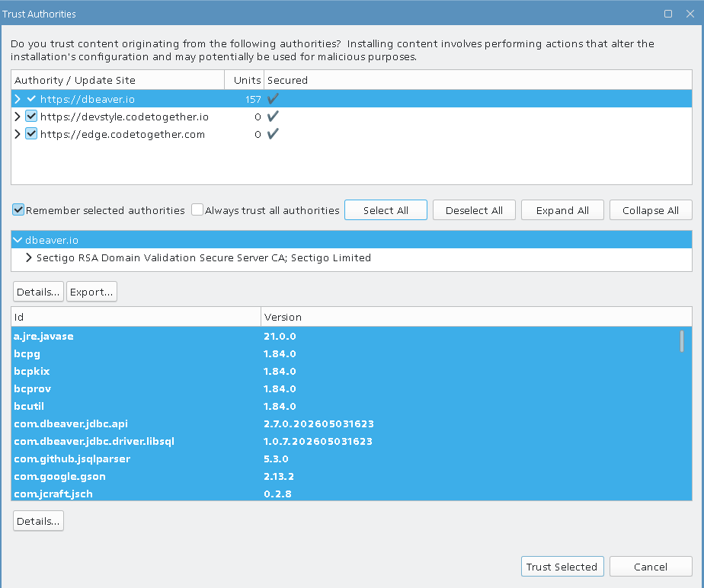Screen dimensions: 704x588
Task: Click version 21.0.0 cell
Action: point(280,336)
